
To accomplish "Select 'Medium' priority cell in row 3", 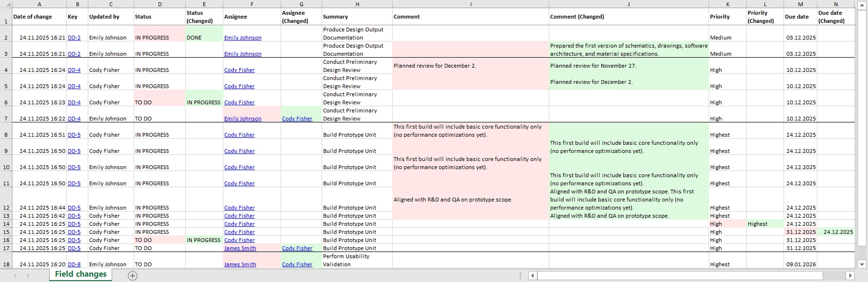I will pos(728,50).
